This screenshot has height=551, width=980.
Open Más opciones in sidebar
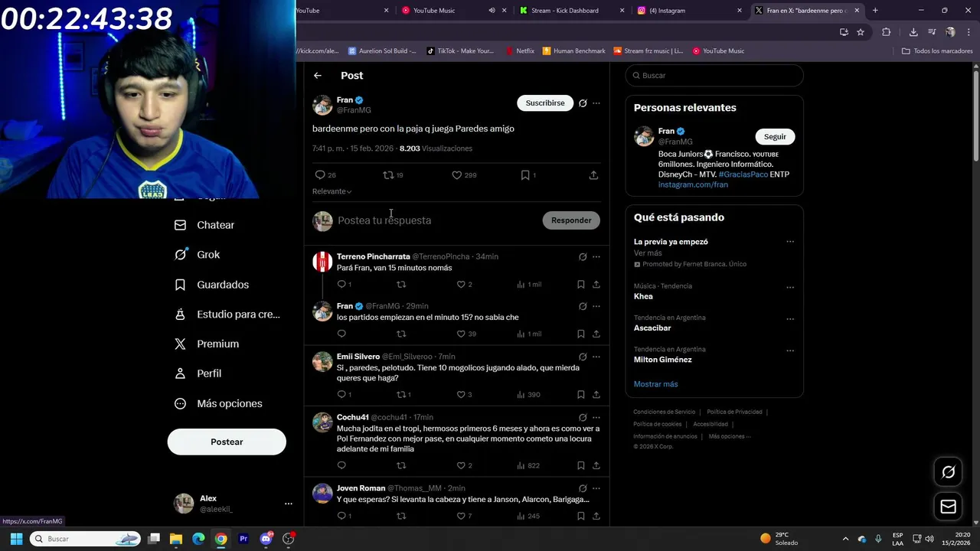[x=218, y=403]
